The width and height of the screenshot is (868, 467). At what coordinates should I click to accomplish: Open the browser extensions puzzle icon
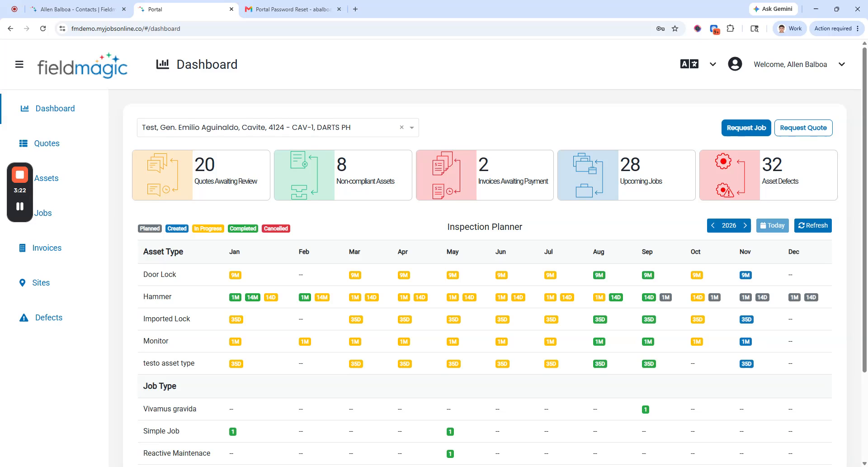pyautogui.click(x=731, y=29)
